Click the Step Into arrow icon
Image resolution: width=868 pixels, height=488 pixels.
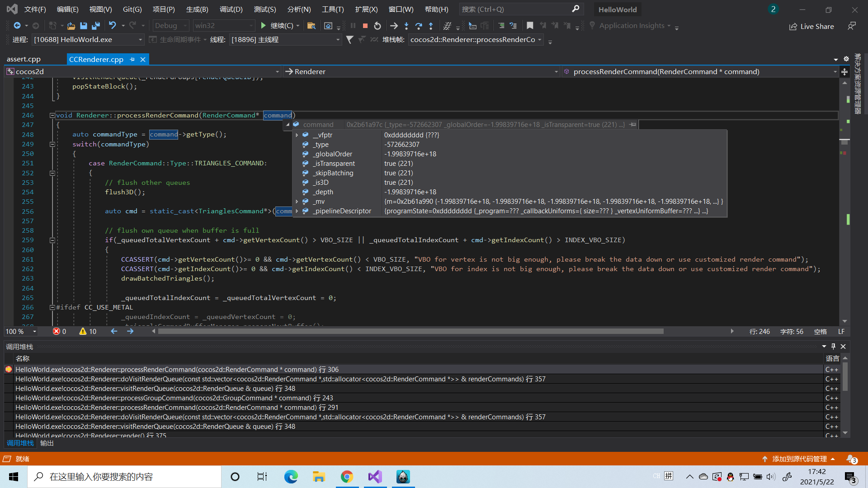[x=406, y=26]
